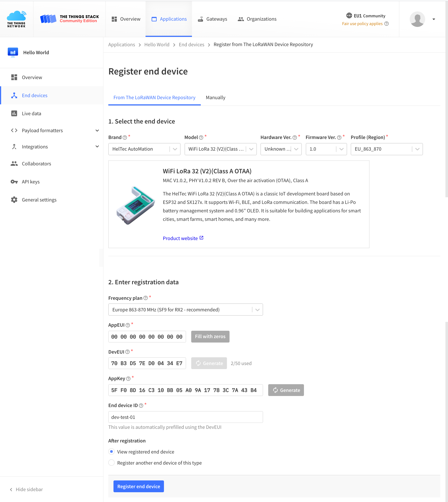
Task: Click the API keys sidebar icon
Action: 14,181
